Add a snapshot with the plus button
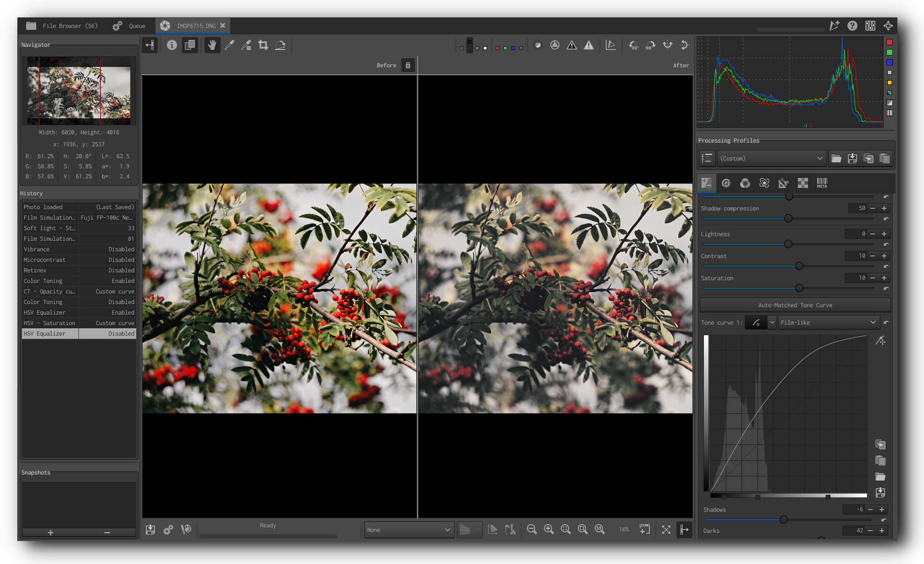 50,532
